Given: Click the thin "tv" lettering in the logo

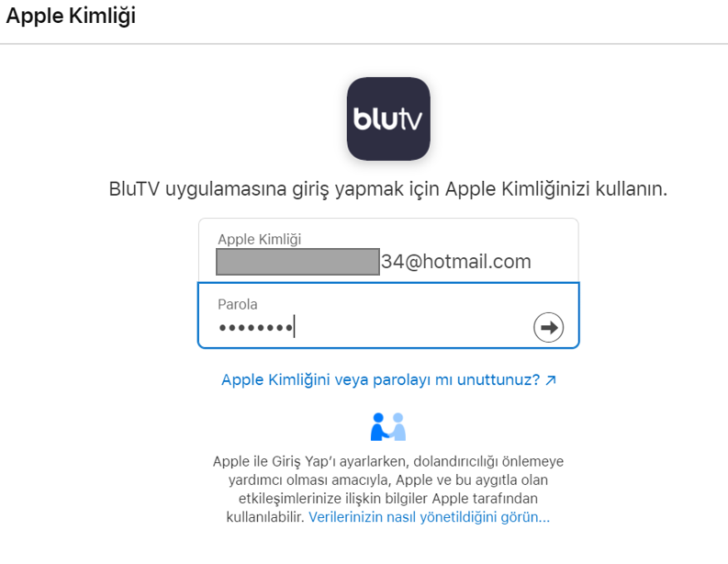Looking at the screenshot, I should point(409,119).
